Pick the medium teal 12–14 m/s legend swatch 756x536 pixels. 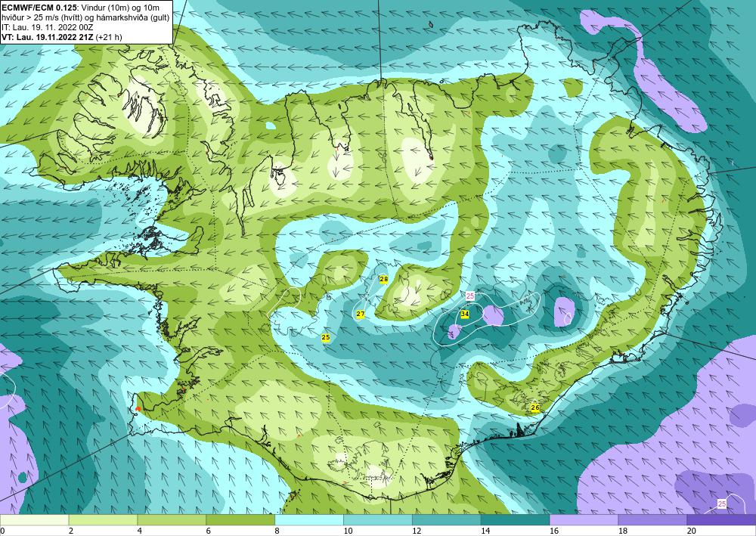point(447,519)
